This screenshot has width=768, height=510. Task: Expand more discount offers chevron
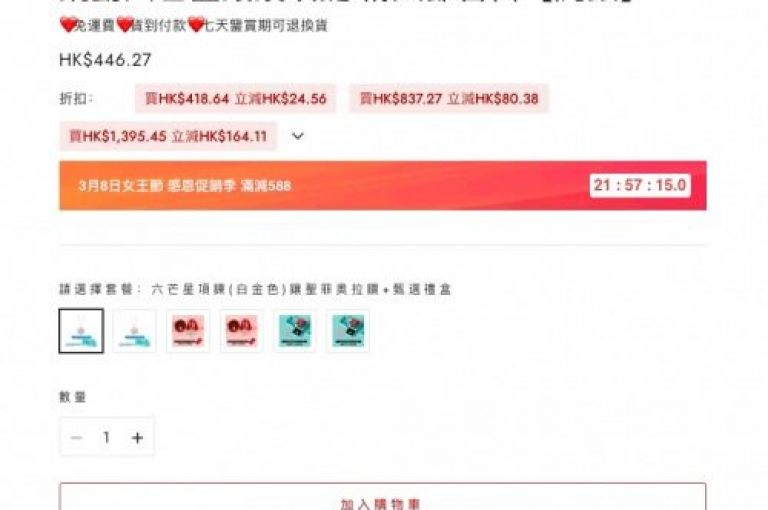298,136
